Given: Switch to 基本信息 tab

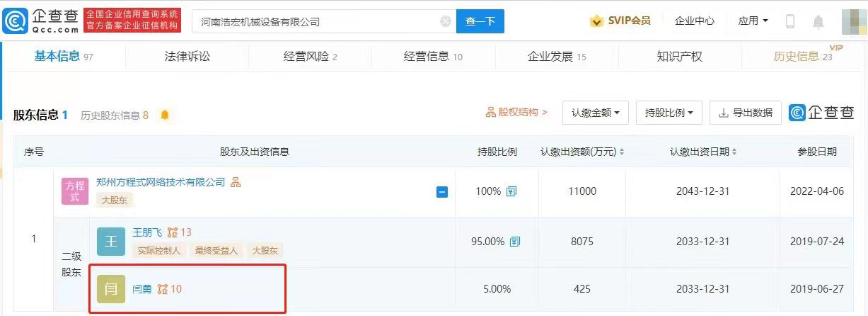Looking at the screenshot, I should click(64, 57).
